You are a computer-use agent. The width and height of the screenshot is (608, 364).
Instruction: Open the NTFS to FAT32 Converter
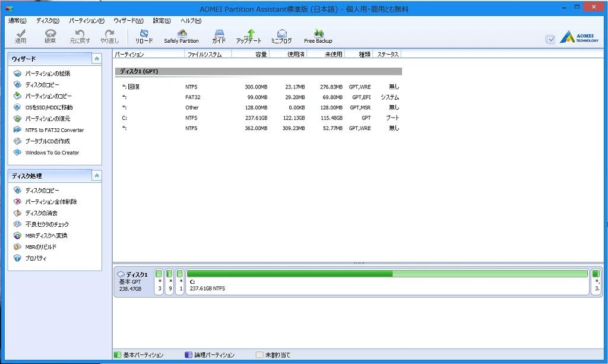49,130
